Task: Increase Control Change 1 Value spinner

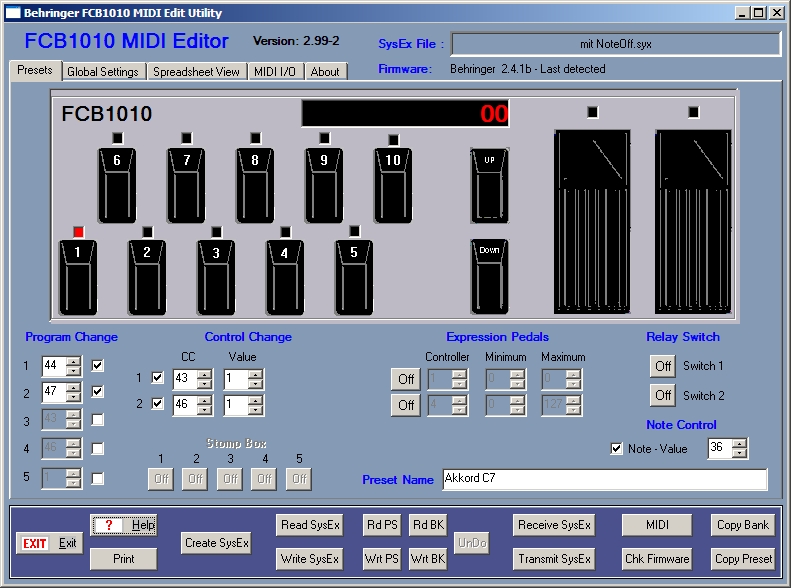Action: pyautogui.click(x=255, y=374)
